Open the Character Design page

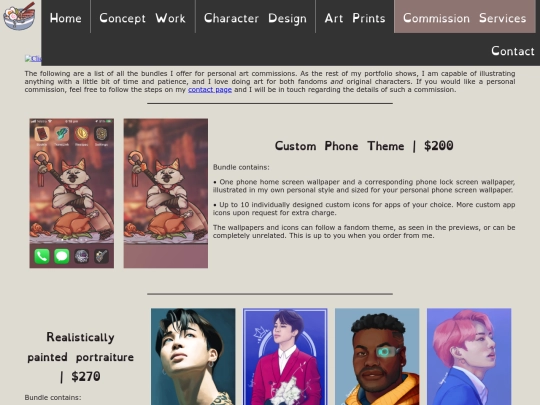click(x=255, y=18)
